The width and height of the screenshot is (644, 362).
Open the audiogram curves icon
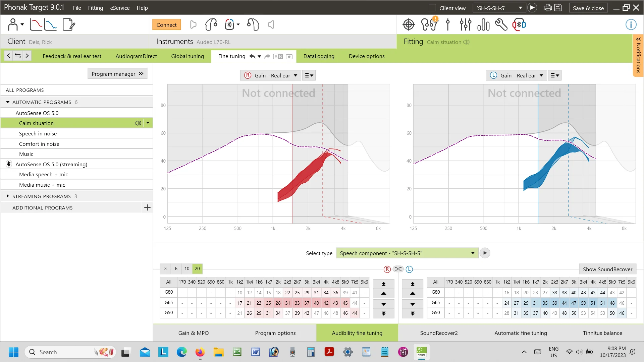pos(43,24)
